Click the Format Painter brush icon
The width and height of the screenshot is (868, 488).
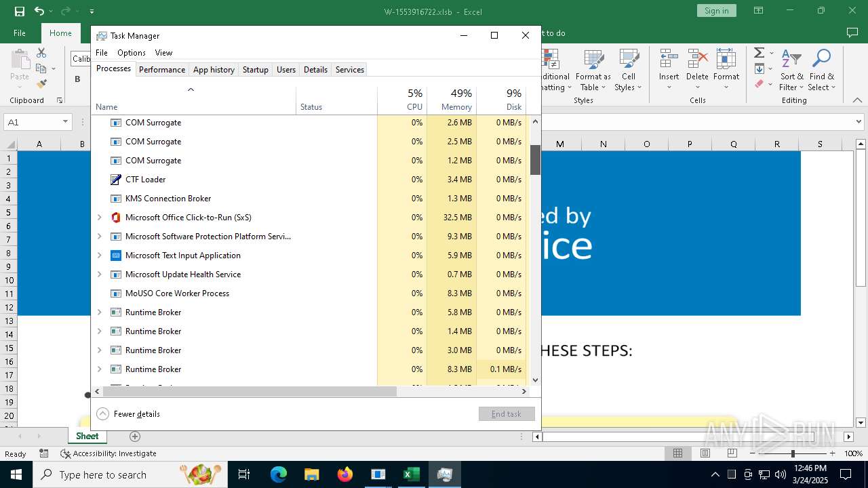[x=41, y=83]
